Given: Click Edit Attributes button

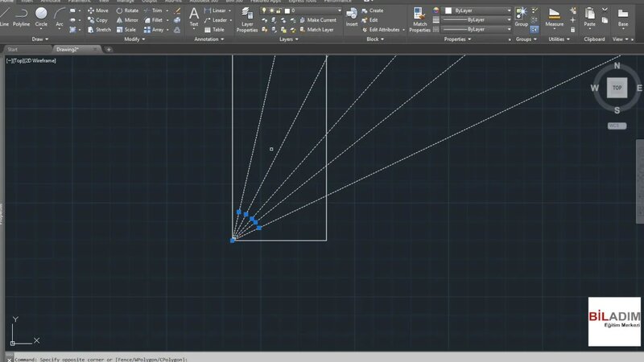Looking at the screenshot, I should pos(381,30).
